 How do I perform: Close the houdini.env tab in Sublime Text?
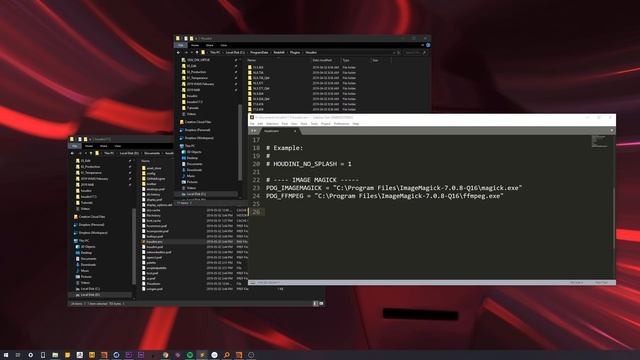(x=295, y=131)
